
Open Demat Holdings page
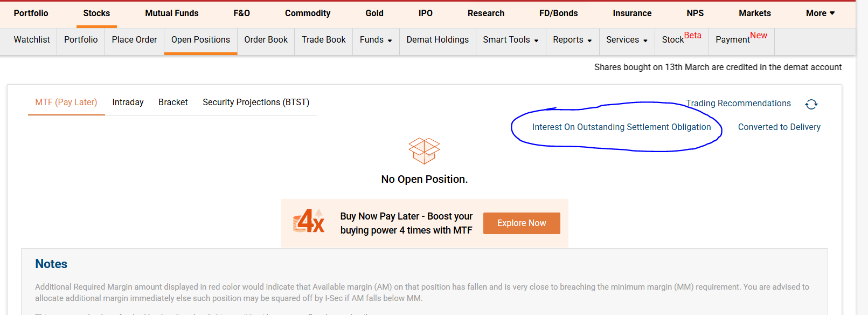438,40
